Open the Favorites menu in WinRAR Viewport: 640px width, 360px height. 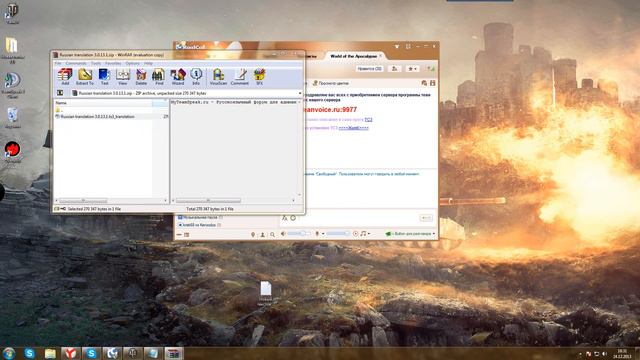113,63
